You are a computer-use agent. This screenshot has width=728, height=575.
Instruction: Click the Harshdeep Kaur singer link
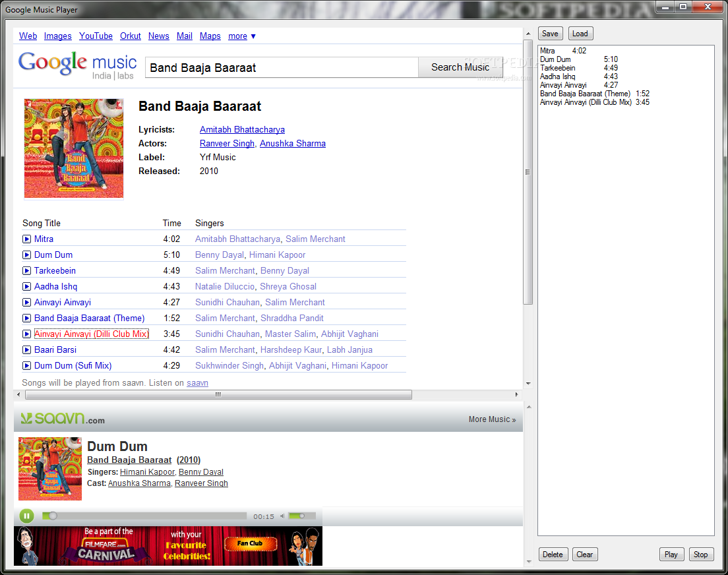click(x=291, y=349)
